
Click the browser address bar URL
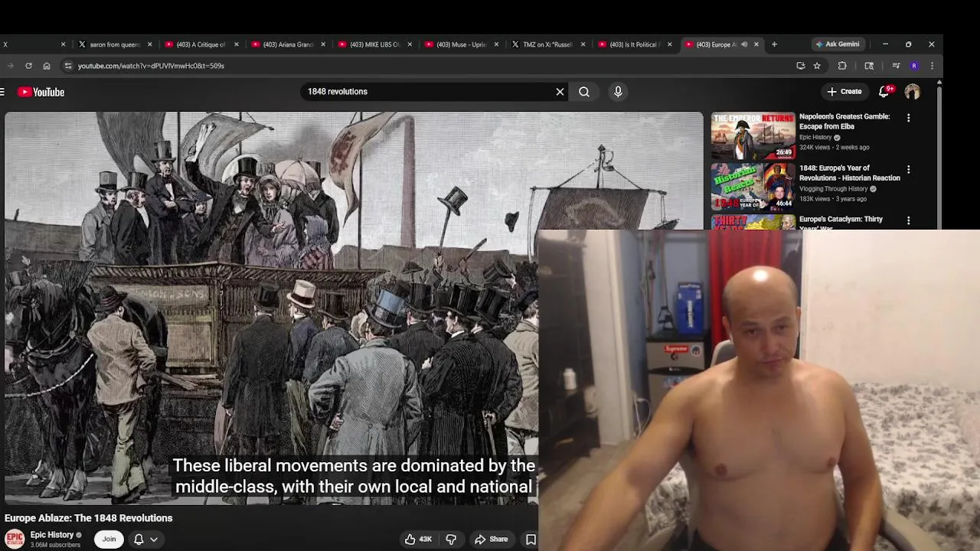(x=151, y=66)
